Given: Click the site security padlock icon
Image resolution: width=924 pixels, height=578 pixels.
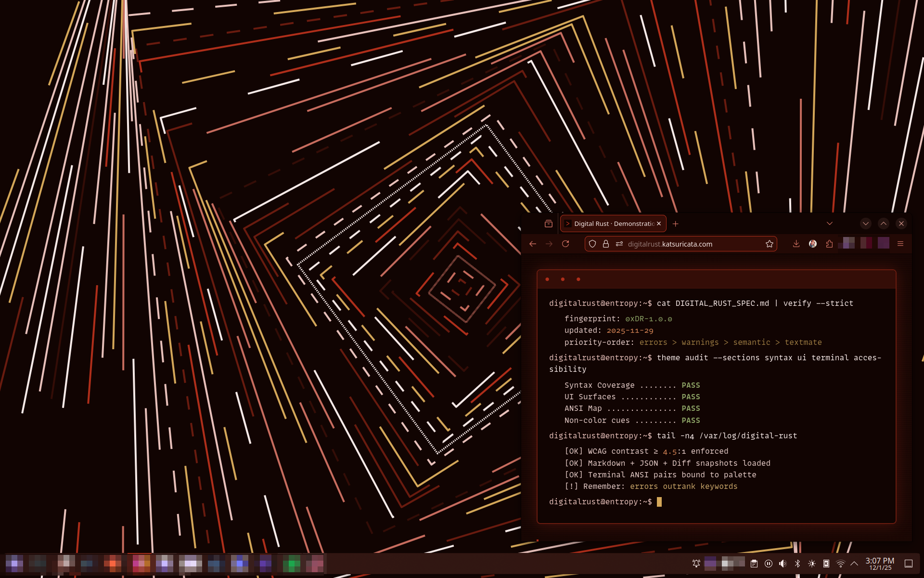Looking at the screenshot, I should pos(606,244).
